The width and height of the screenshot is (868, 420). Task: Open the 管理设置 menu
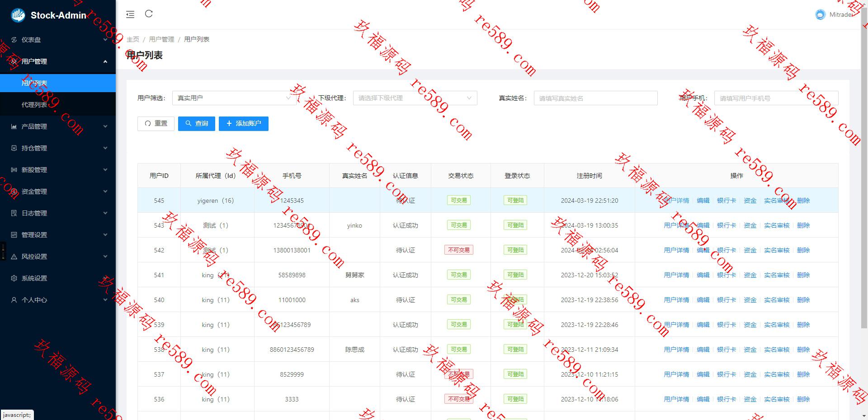58,235
